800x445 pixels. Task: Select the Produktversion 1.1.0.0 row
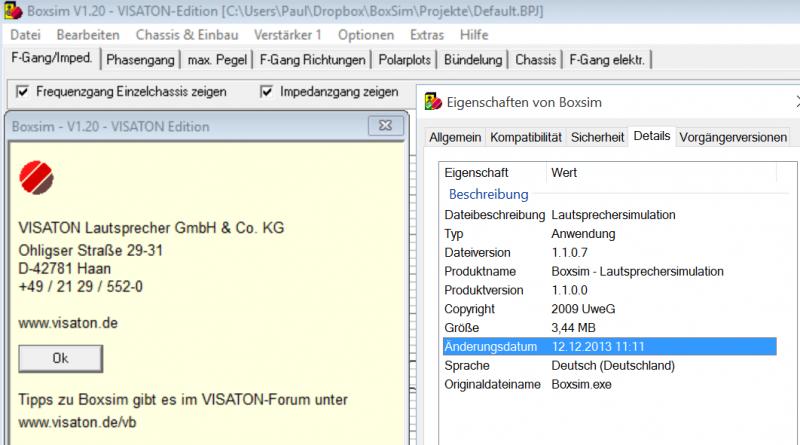[x=610, y=290]
